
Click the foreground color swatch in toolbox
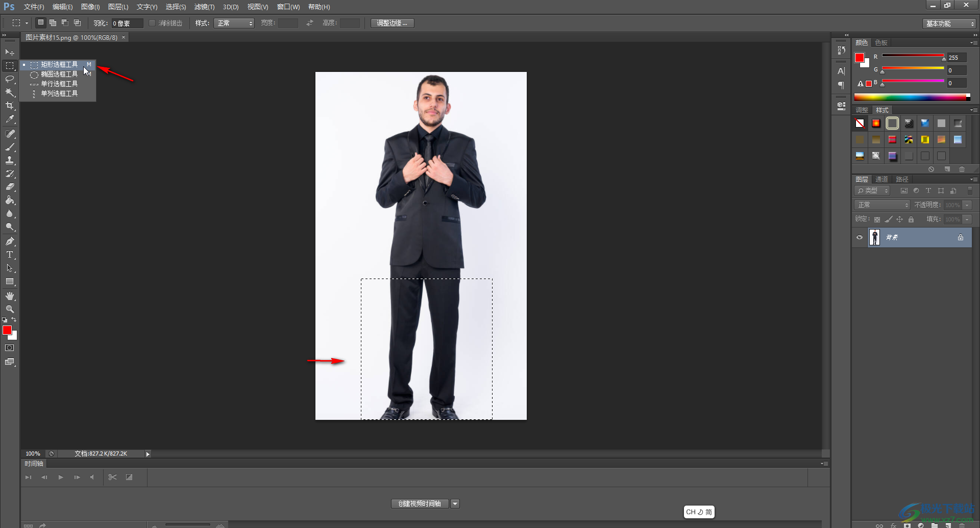pos(7,330)
